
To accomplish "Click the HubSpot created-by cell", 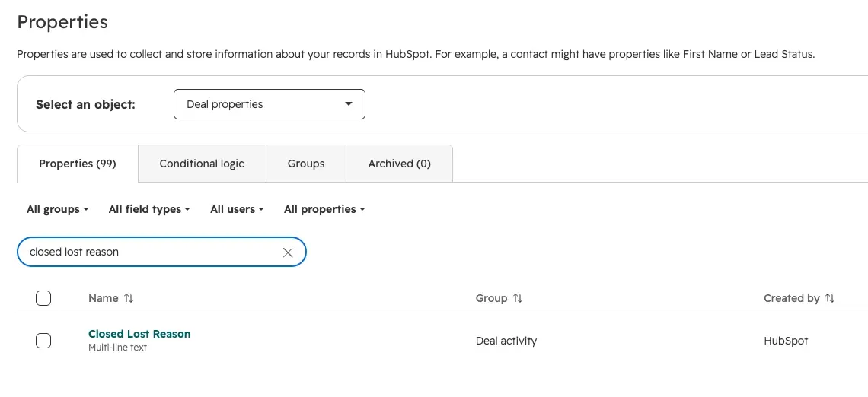I will 786,341.
